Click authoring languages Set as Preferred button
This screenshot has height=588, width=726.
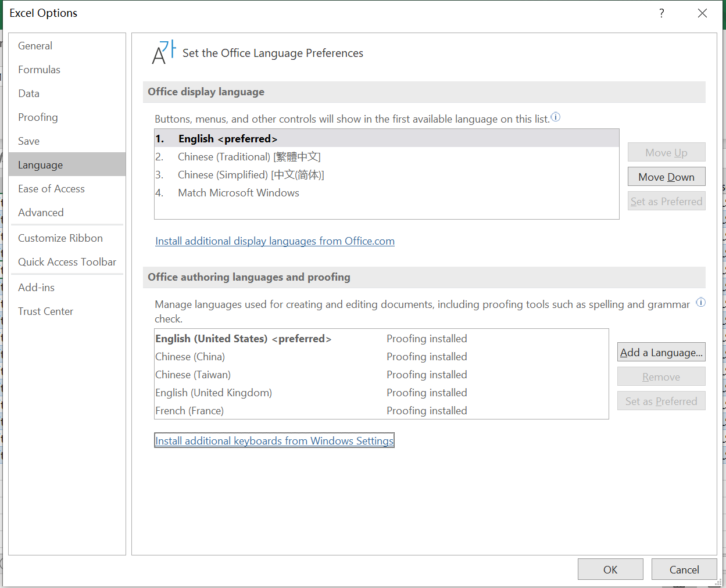click(661, 401)
